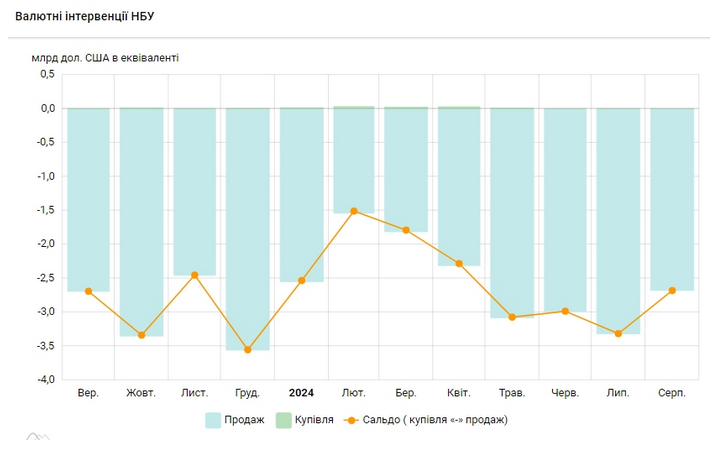Click the light blue Продаж legend swatch
This screenshot has width=721, height=451.
[x=213, y=420]
